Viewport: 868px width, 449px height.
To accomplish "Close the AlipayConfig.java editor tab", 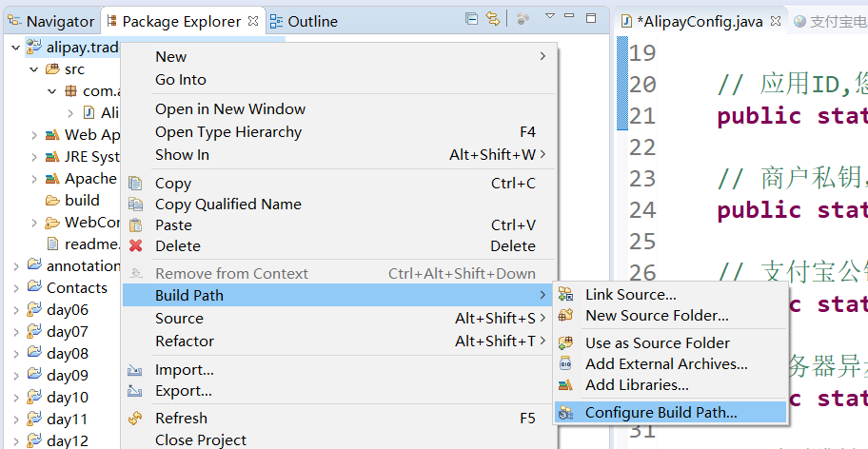I will point(776,21).
